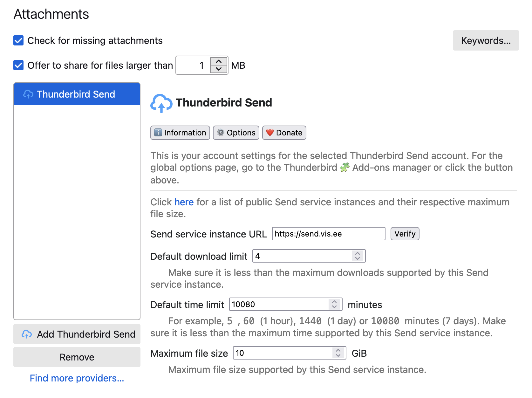Increment the default time limit
The width and height of the screenshot is (532, 398).
pyautogui.click(x=334, y=302)
